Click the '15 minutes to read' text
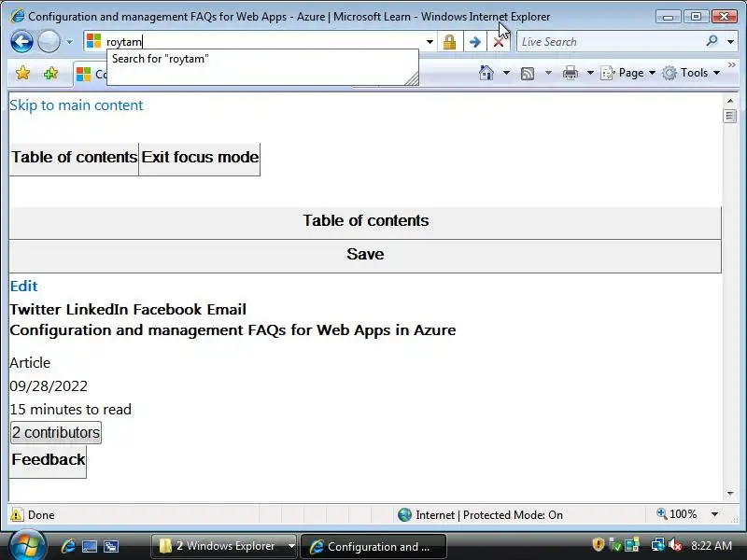 tap(71, 409)
